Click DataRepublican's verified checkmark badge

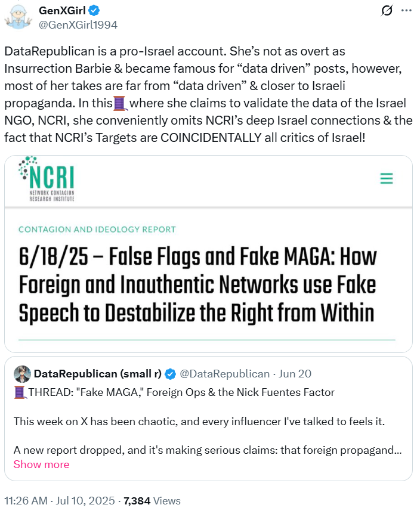169,374
